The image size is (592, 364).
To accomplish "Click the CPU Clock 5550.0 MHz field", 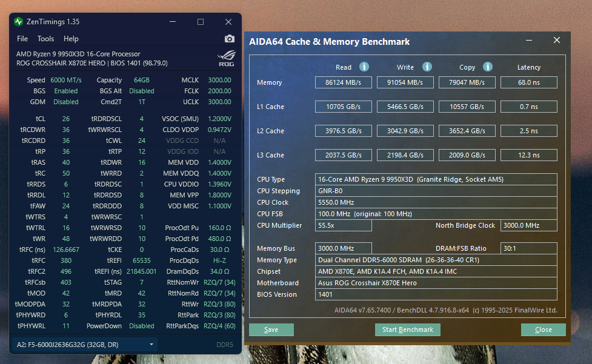I will (436, 202).
